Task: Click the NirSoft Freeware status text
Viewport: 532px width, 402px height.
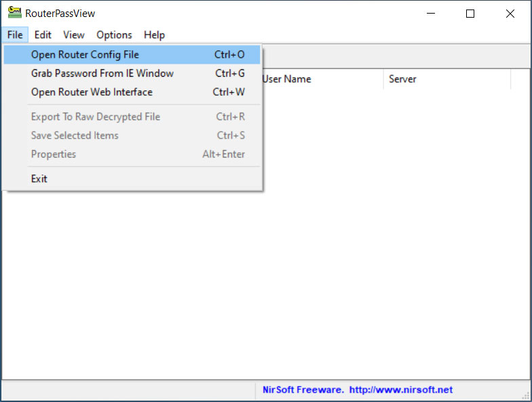Action: click(303, 390)
